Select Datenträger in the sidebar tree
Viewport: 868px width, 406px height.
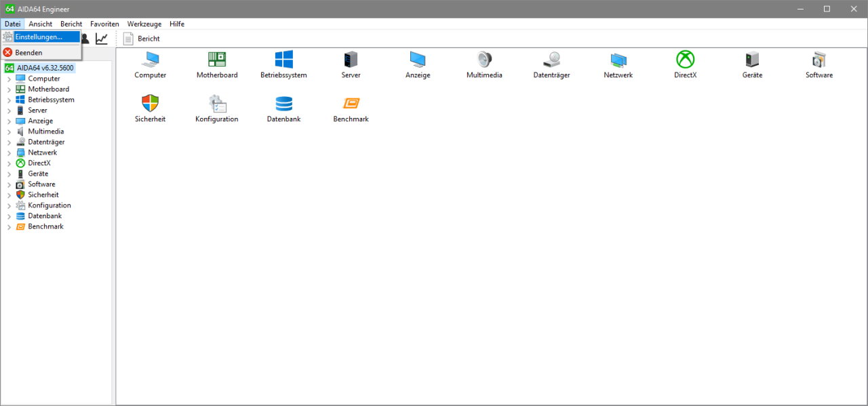pyautogui.click(x=46, y=142)
